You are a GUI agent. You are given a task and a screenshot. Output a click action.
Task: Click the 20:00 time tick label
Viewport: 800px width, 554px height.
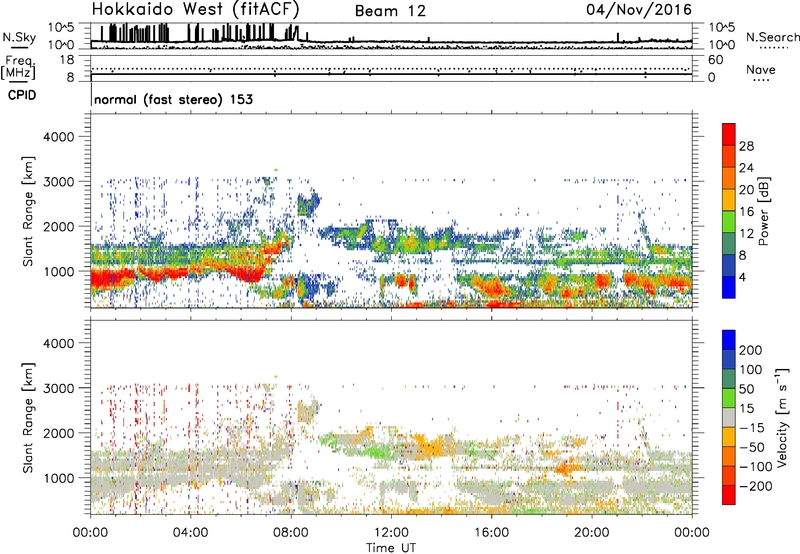592,533
